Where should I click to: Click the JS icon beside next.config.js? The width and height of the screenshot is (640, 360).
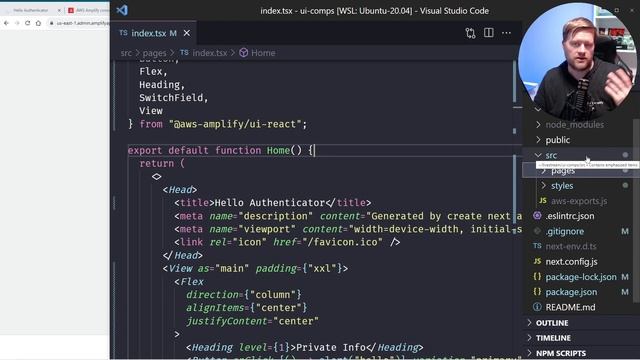click(537, 261)
